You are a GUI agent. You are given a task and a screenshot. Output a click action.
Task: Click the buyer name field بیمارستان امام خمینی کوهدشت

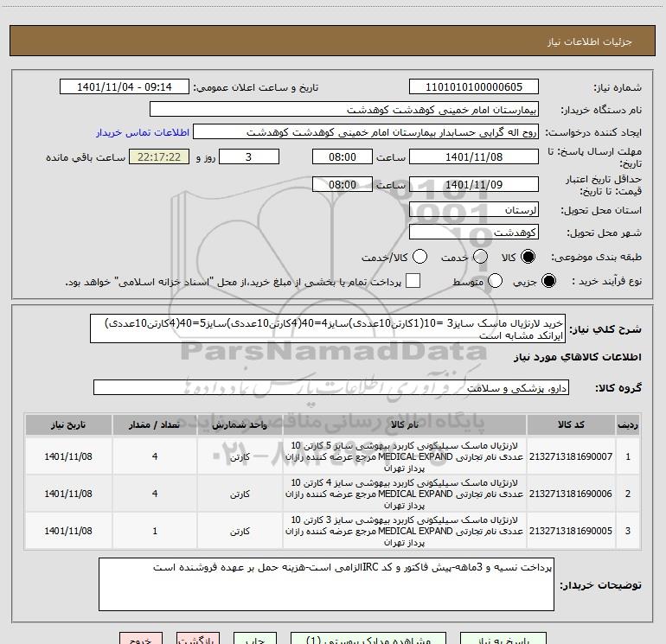click(x=344, y=110)
